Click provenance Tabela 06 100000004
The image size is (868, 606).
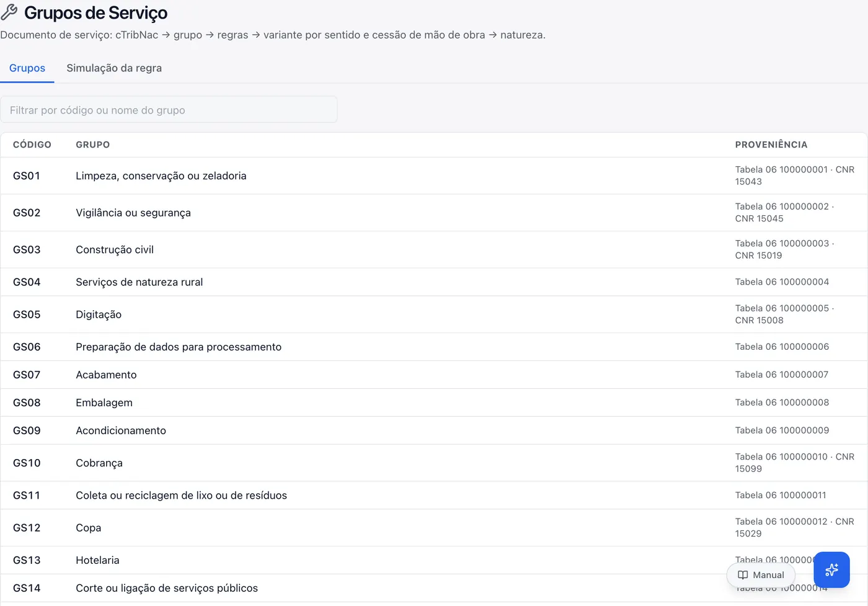tap(782, 282)
